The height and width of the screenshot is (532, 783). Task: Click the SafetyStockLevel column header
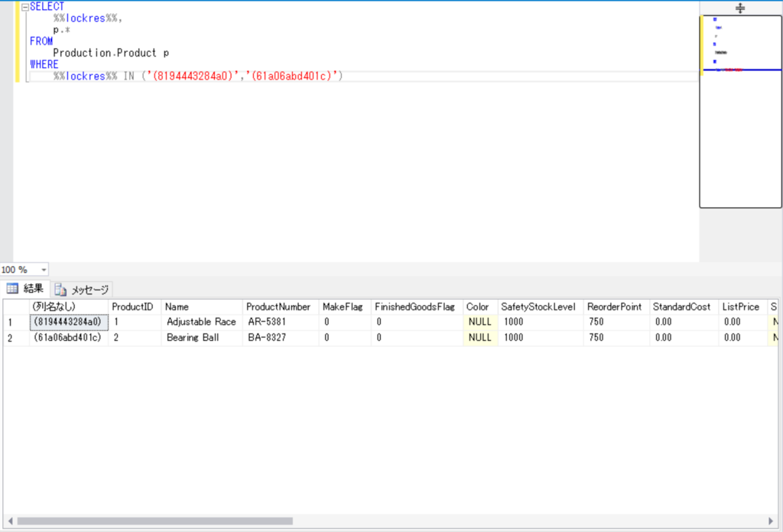[541, 307]
